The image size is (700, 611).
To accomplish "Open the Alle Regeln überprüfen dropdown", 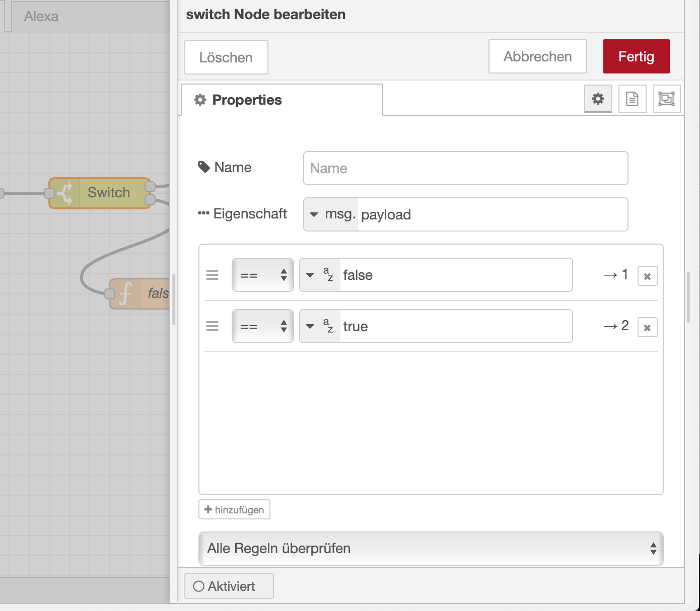I will pos(431,549).
